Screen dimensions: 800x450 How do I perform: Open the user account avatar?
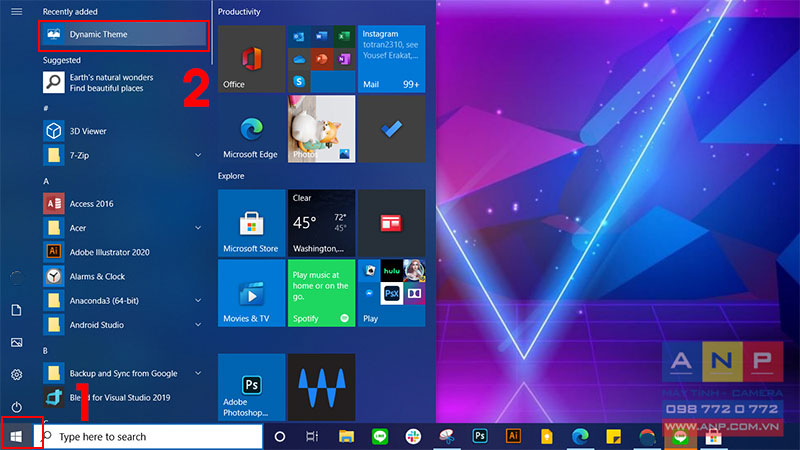[16, 278]
